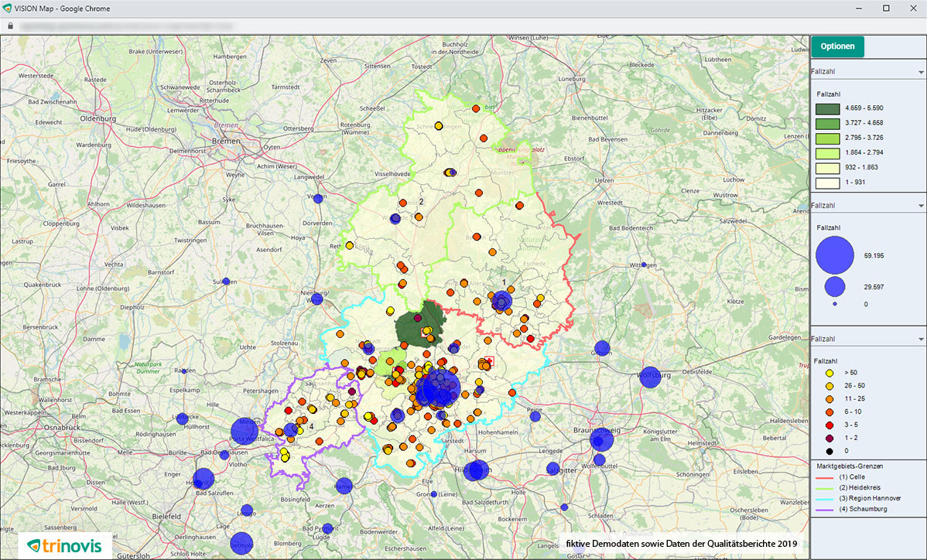Click the red cross hospital marker near Burgdorf
This screenshot has height=560, width=927.
click(x=488, y=361)
